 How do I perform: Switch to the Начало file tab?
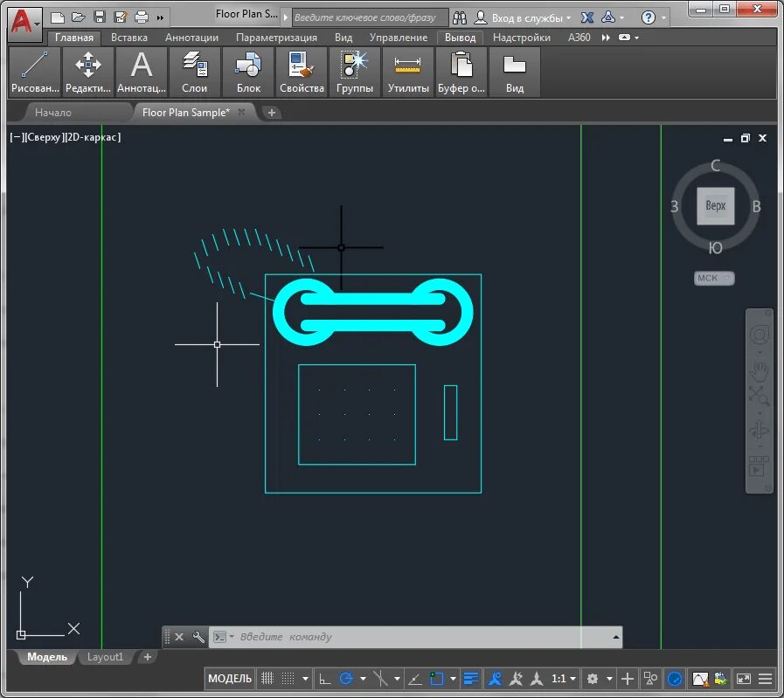point(53,113)
